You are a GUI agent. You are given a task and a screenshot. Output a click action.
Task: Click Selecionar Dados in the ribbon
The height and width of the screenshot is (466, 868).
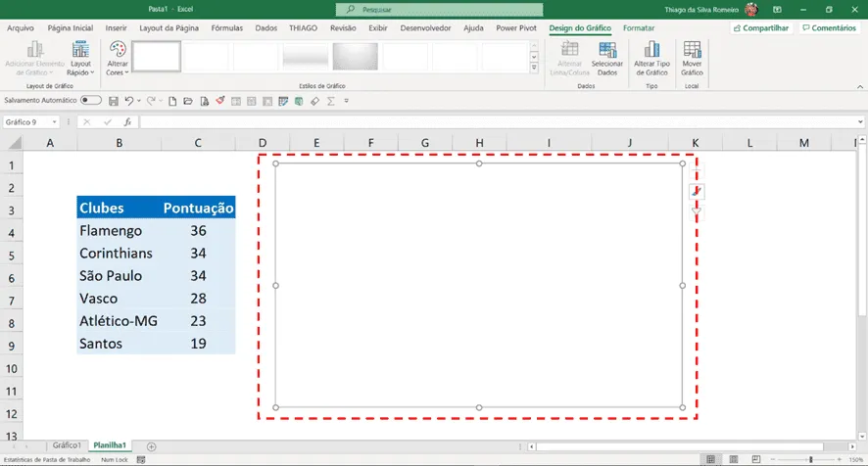[x=607, y=58]
